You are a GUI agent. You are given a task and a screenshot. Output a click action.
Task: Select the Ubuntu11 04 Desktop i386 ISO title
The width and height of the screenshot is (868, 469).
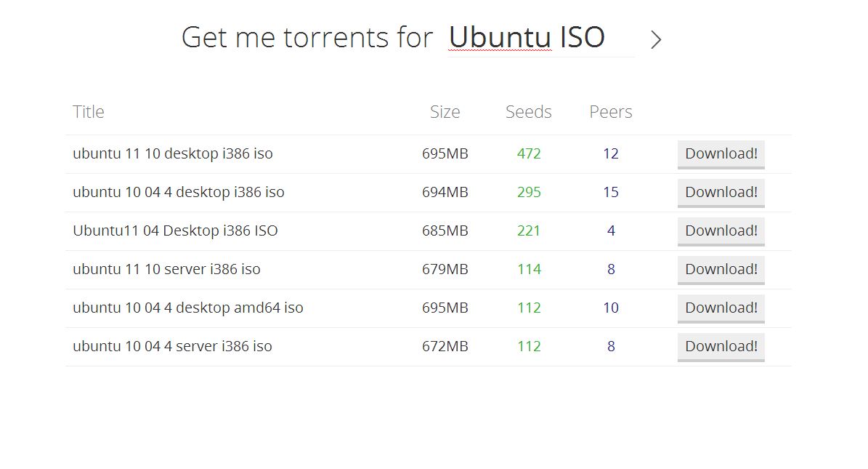[175, 231]
